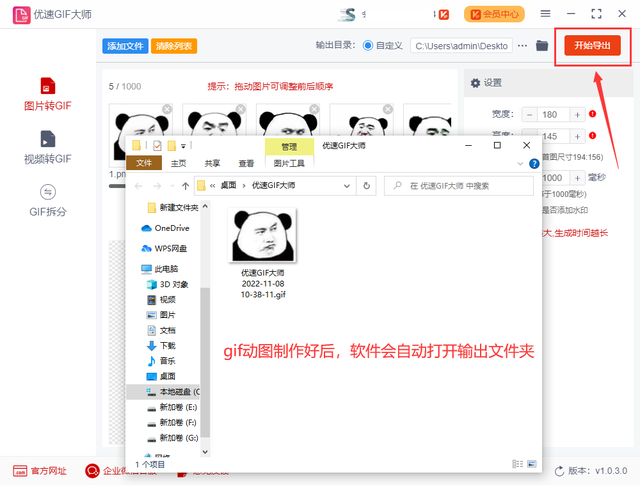Open the 会员中心 member center

pos(494,14)
